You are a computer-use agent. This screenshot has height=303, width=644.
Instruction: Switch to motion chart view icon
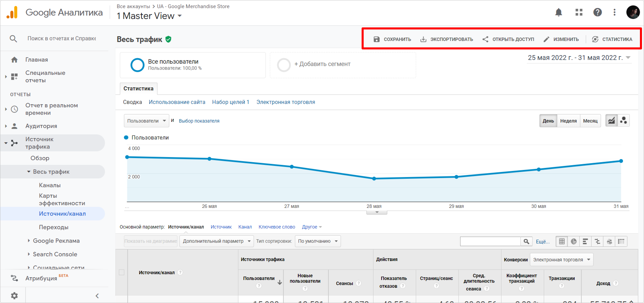[x=623, y=121]
